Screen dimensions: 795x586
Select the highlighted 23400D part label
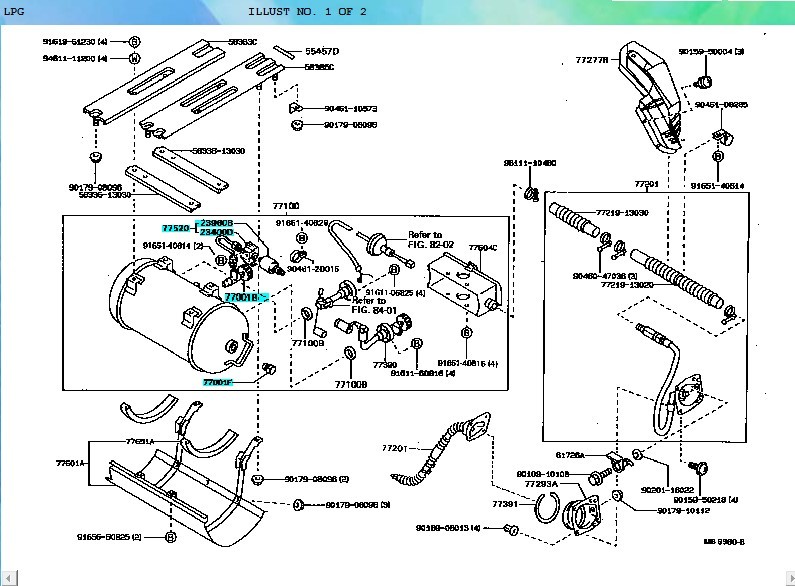coord(216,232)
